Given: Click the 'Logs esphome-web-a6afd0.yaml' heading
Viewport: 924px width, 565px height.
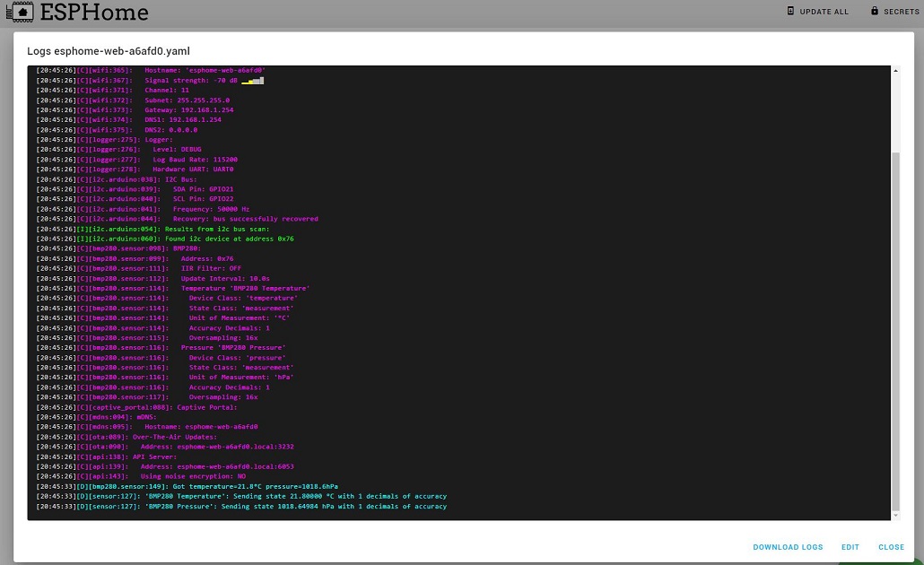Looking at the screenshot, I should point(109,51).
